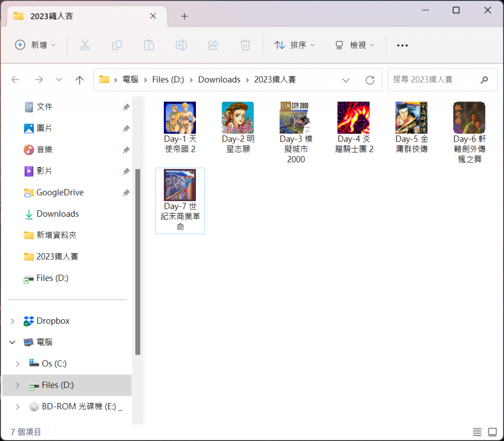Image resolution: width=504 pixels, height=441 pixels.
Task: Expand the Os (C:) drive node
Action: 18,364
